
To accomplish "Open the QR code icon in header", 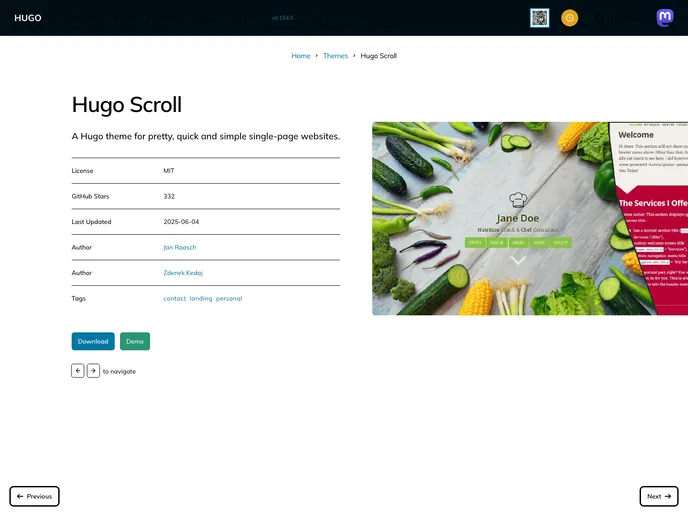I will (539, 18).
